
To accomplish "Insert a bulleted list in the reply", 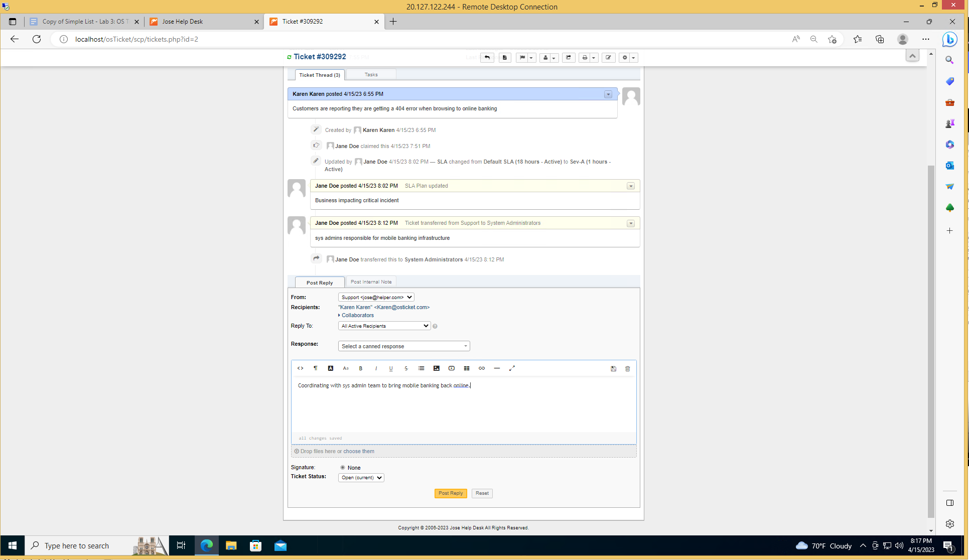I will pyautogui.click(x=421, y=368).
